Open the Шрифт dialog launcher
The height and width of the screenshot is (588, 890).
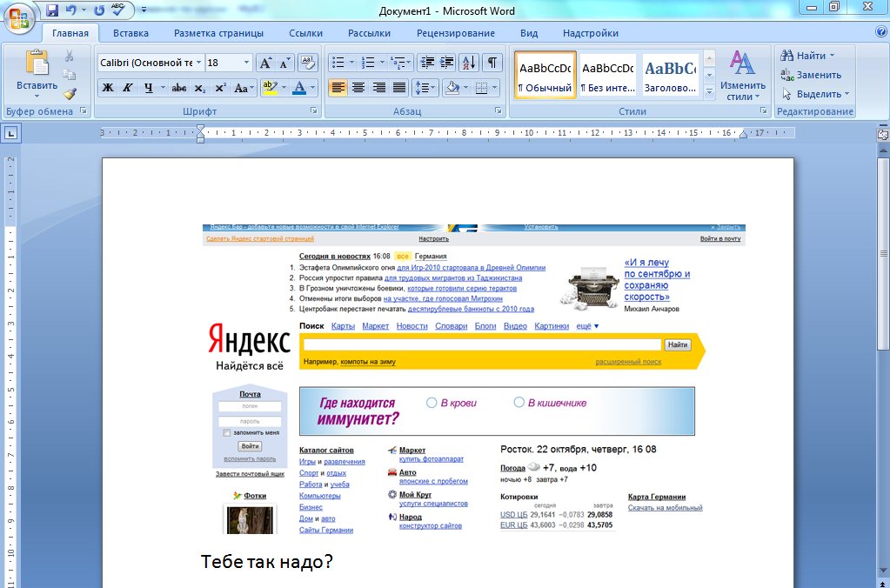314,110
